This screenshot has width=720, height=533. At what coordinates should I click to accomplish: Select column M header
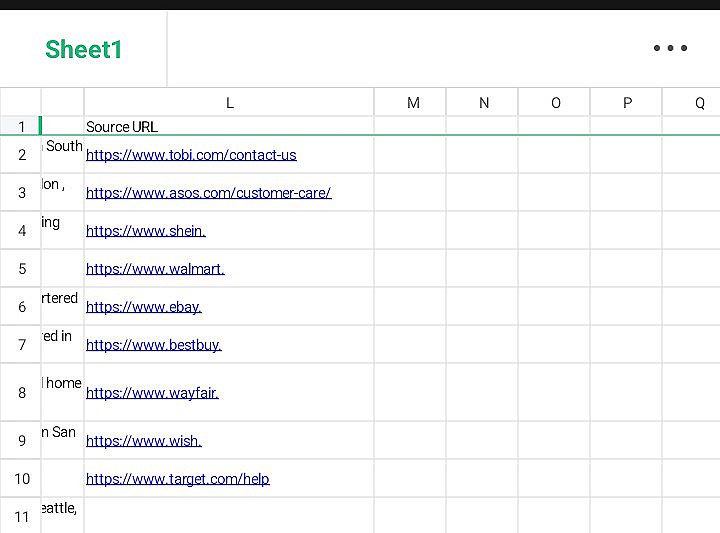pyautogui.click(x=410, y=102)
